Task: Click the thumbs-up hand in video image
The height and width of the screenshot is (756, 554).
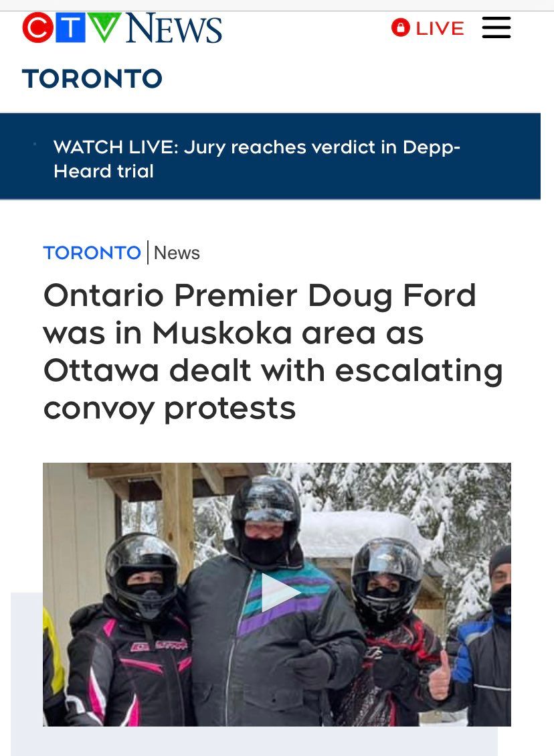Action: [439, 675]
